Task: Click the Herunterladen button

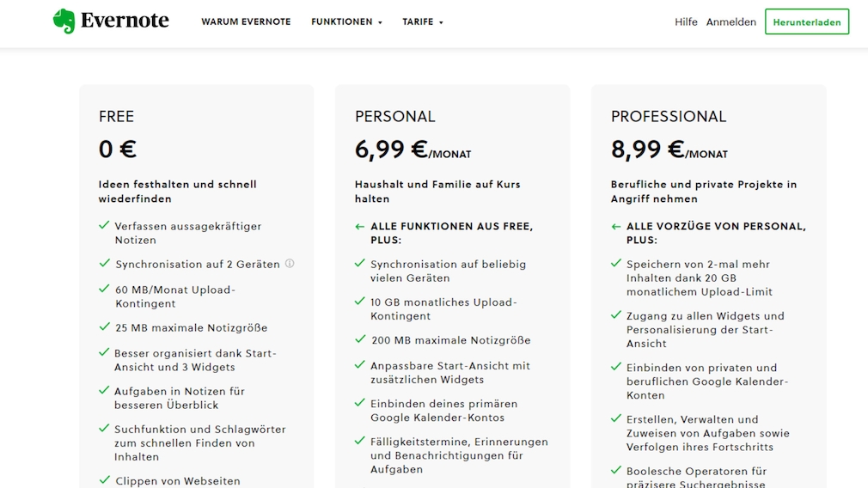Action: (807, 21)
